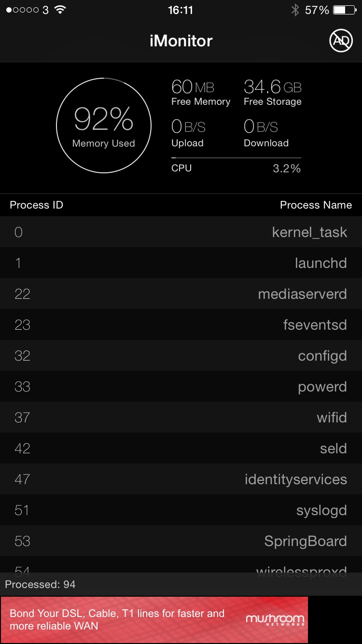Tap the remove ads icon
This screenshot has height=644, width=362.
(x=341, y=41)
